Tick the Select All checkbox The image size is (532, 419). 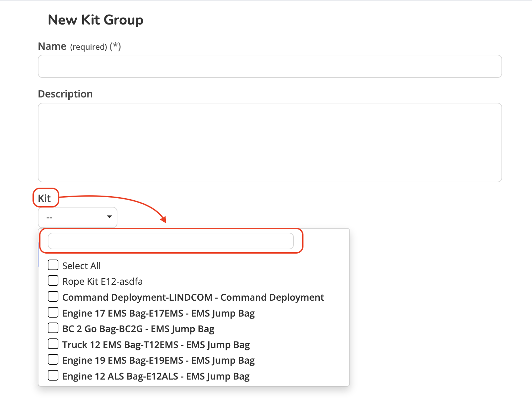[53, 265]
